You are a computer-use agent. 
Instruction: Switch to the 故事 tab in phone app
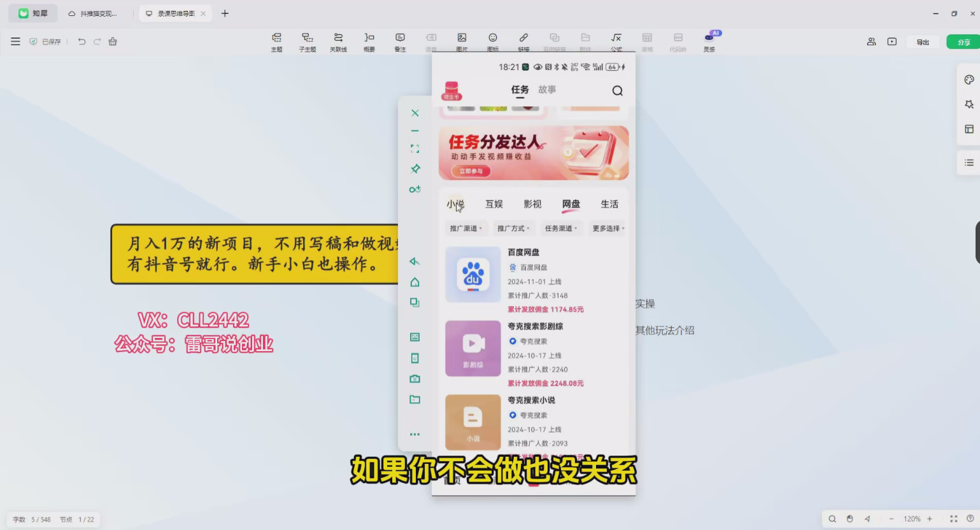(x=547, y=90)
